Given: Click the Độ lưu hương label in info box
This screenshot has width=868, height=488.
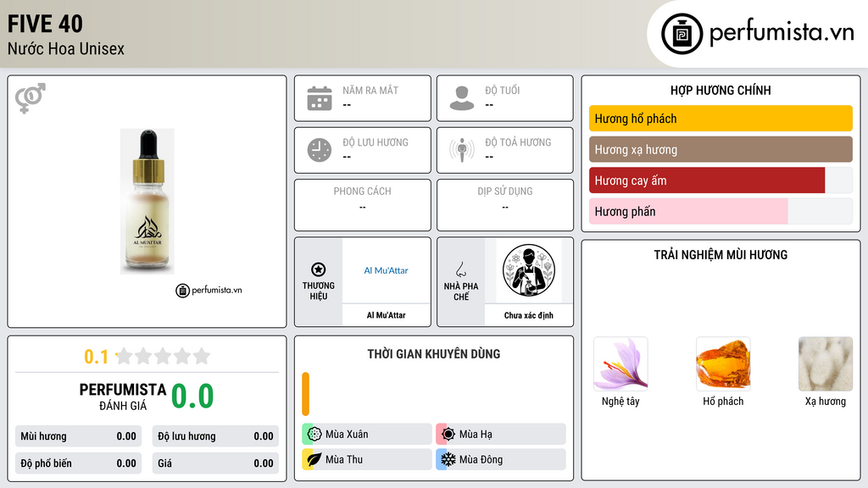Looking at the screenshot, I should pyautogui.click(x=376, y=142).
